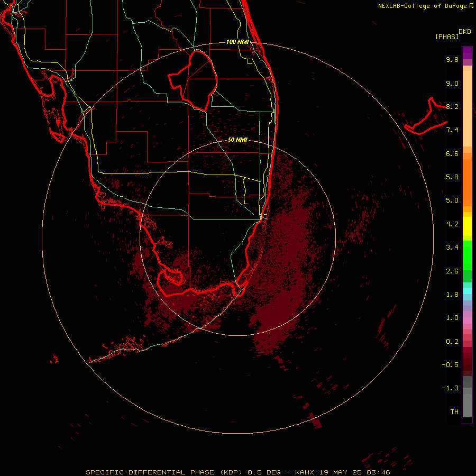Click the NEXLAB-College of DuPage credit text
The height and width of the screenshot is (476, 476).
[x=425, y=6]
